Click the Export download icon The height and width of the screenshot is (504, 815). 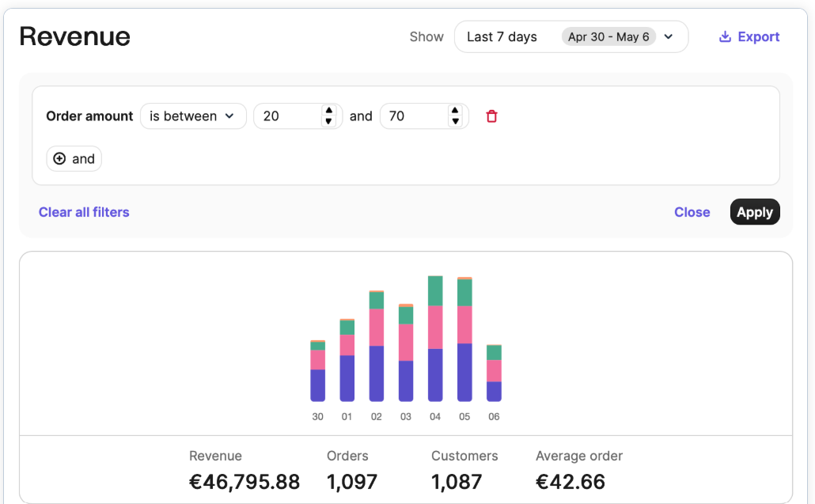tap(724, 36)
